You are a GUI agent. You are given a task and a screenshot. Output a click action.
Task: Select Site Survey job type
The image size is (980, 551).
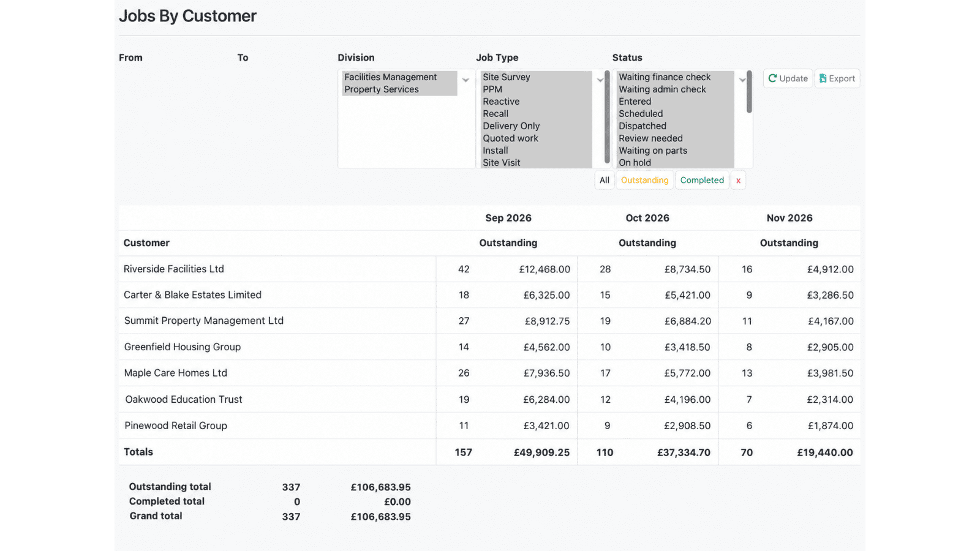tap(536, 77)
